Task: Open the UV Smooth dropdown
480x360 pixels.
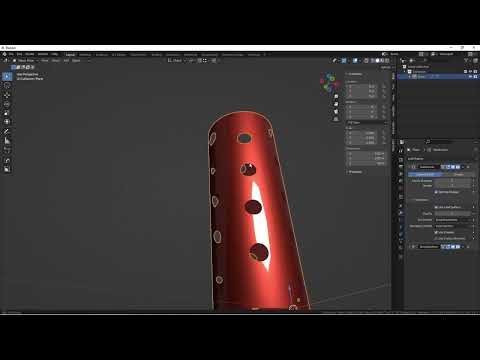Action: coord(454,220)
